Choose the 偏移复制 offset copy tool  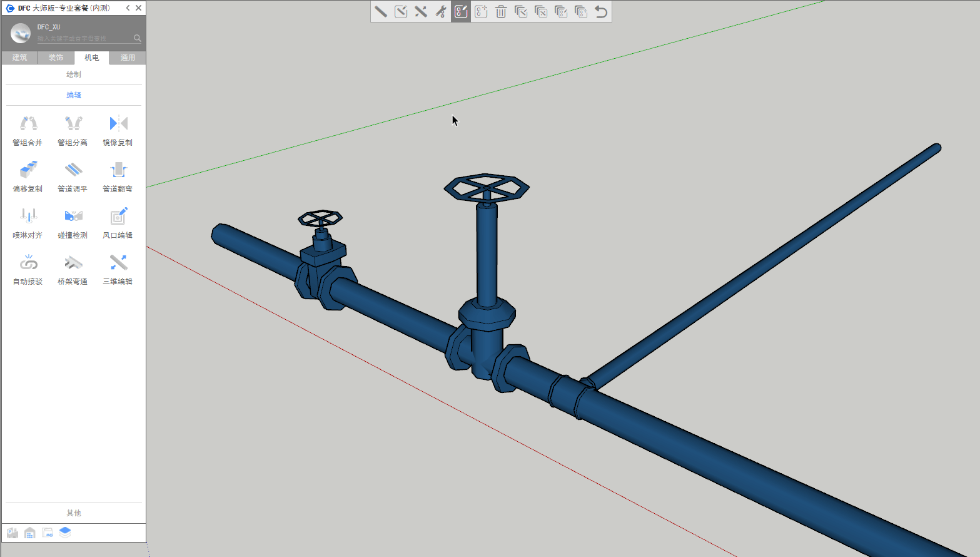click(x=28, y=176)
